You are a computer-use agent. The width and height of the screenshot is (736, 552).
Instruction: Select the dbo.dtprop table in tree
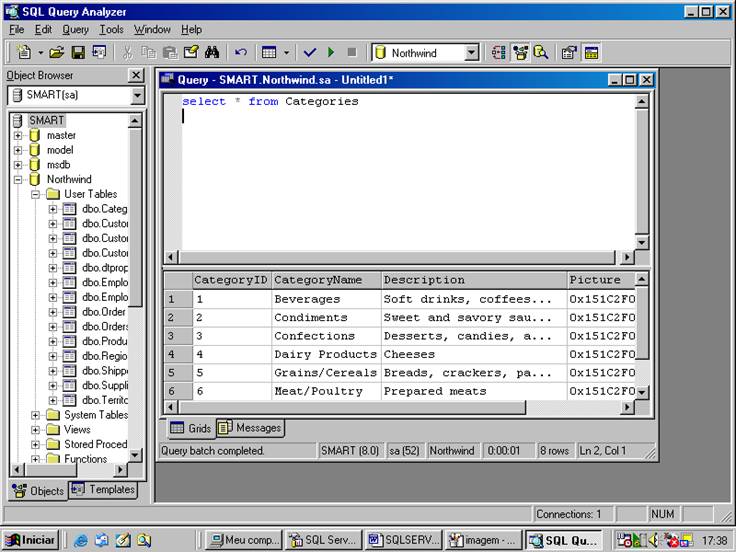click(104, 268)
